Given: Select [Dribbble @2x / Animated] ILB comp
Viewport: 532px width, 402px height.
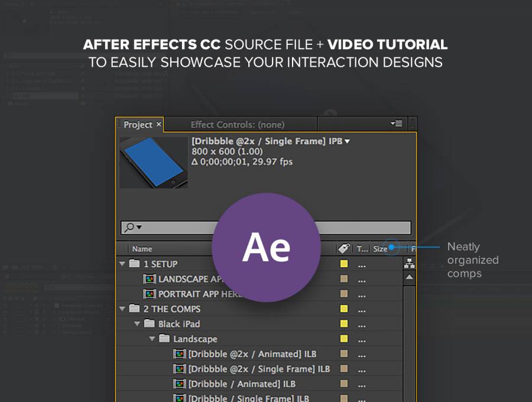Looking at the screenshot, I should [252, 354].
